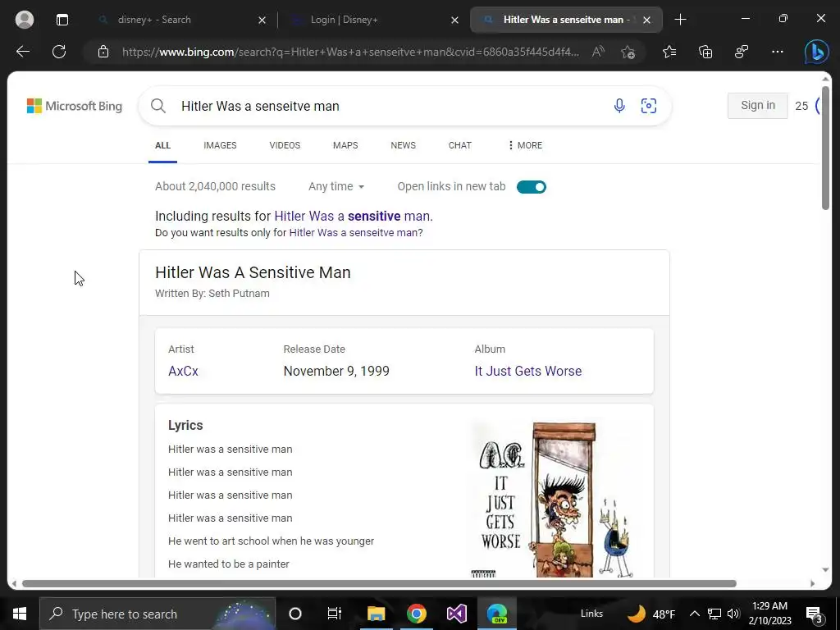Reload the page with refresh icon

(x=59, y=52)
